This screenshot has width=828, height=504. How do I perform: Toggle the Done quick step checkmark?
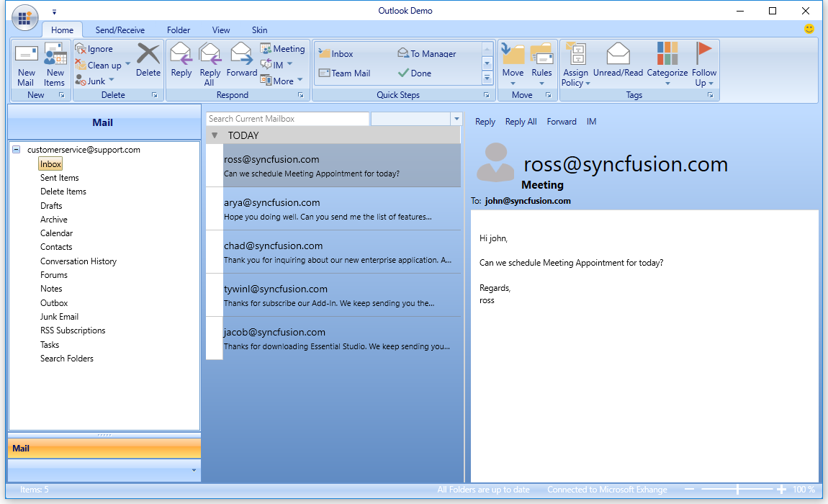(403, 73)
